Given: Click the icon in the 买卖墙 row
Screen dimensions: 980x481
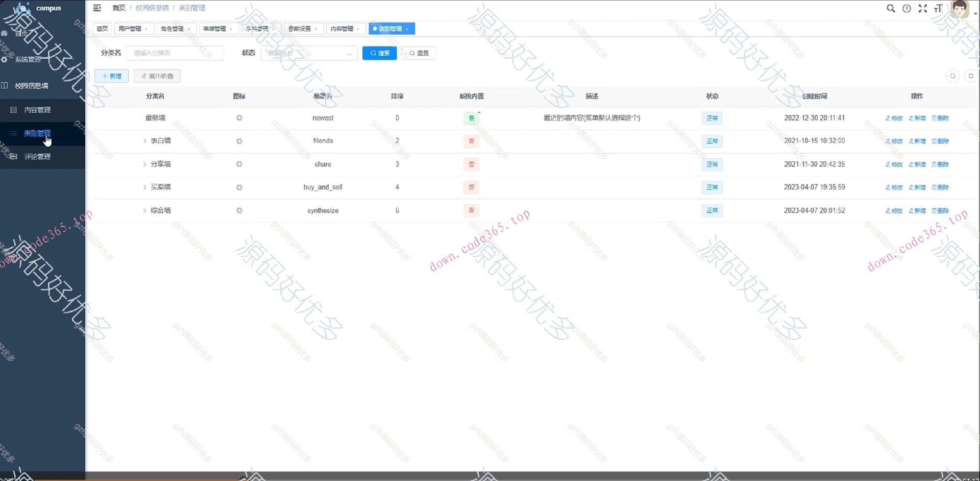Looking at the screenshot, I should click(239, 187).
